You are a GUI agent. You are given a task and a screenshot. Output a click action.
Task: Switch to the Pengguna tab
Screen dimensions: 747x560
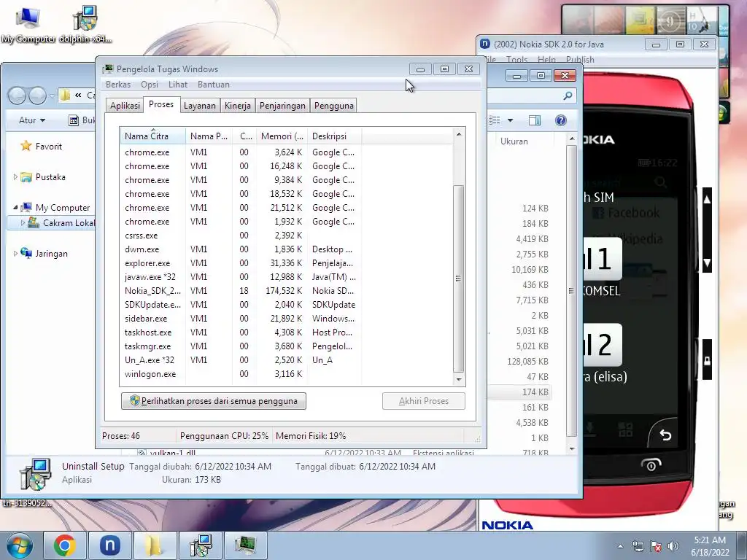click(334, 105)
